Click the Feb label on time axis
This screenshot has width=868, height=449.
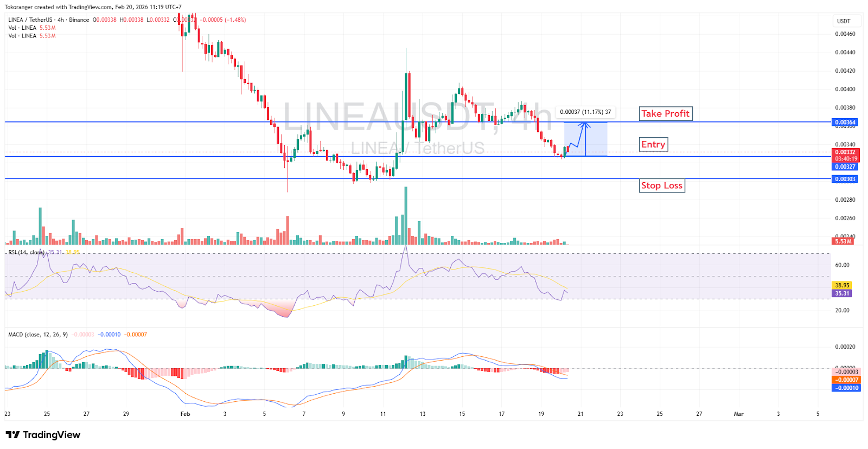point(185,414)
